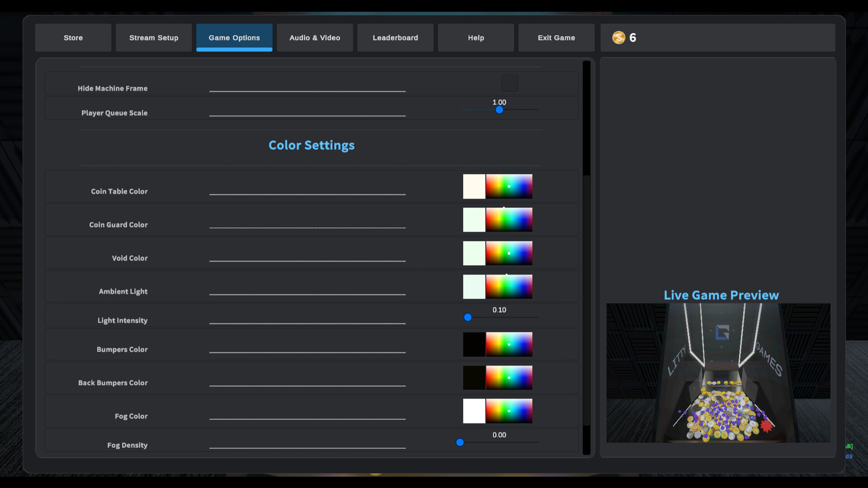Open the Void Color rainbow picker

coord(509,253)
